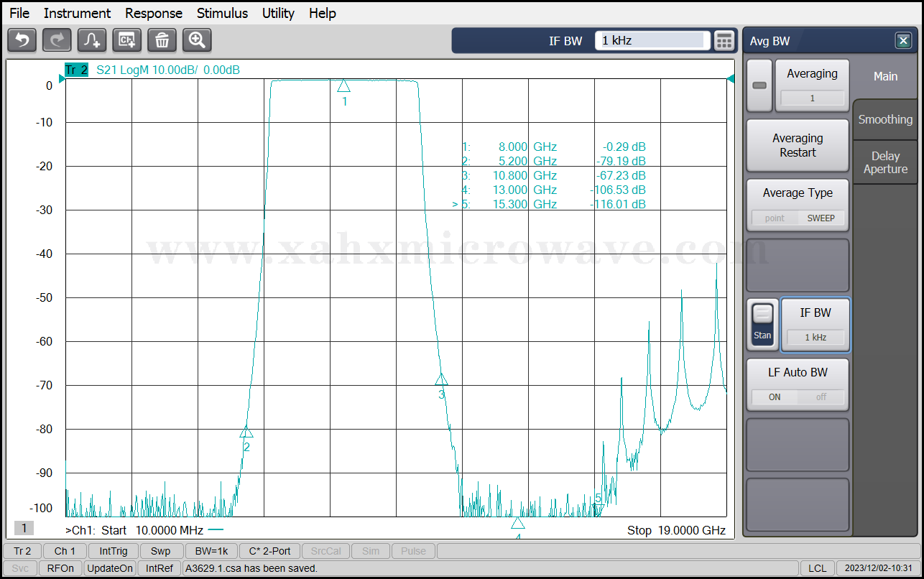Click the trash delete icon
Screen dimensions: 924x579
(162, 40)
